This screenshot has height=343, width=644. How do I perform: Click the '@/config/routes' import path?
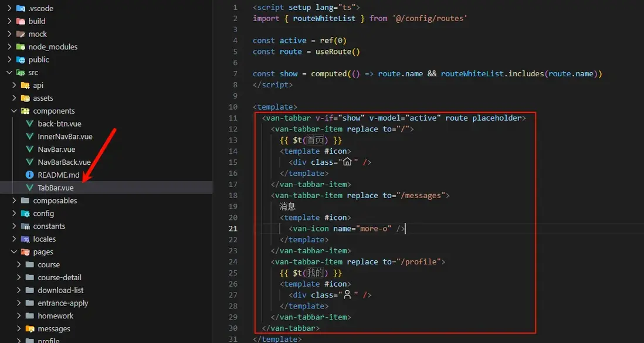click(x=429, y=19)
